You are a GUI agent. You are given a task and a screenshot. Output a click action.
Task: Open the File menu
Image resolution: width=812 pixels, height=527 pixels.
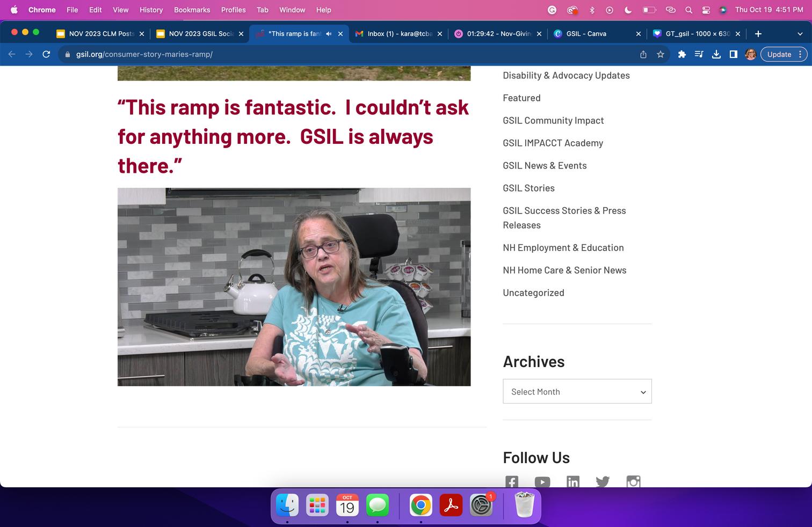click(73, 10)
